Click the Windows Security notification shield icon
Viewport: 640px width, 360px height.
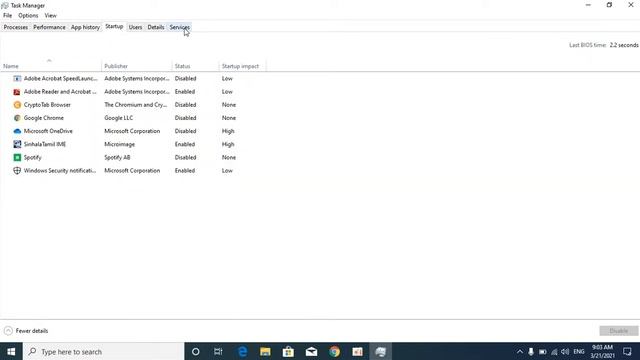click(x=17, y=171)
